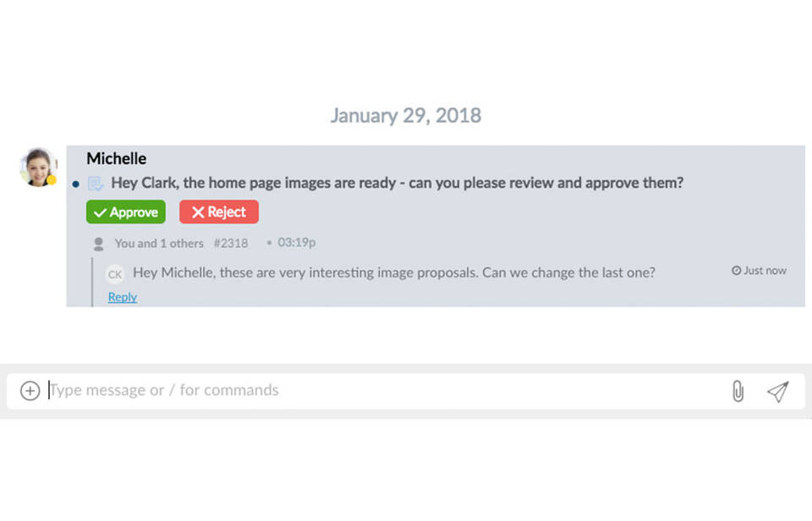Select Clark's reply about image proposals
This screenshot has height=521, width=812.
(x=394, y=272)
